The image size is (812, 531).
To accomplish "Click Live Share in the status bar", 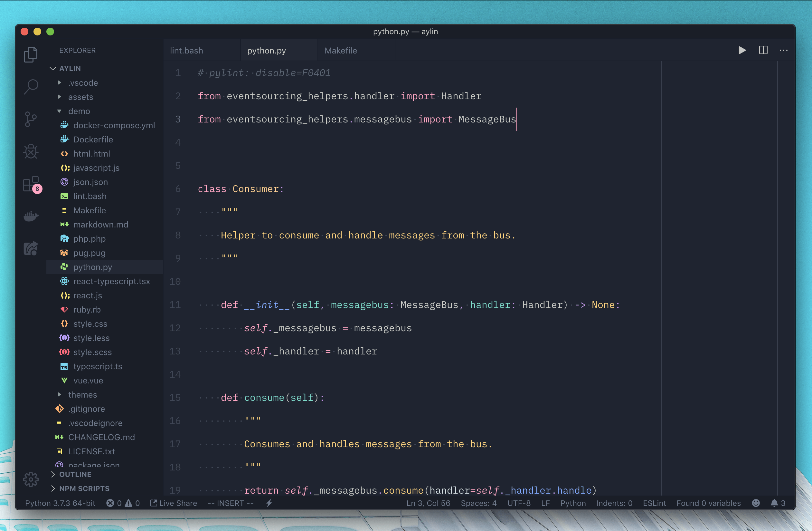I will coord(174,503).
